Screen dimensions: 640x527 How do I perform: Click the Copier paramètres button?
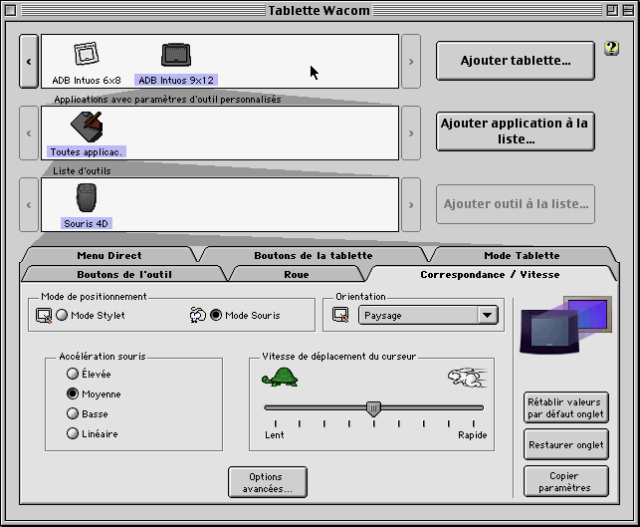tap(566, 481)
